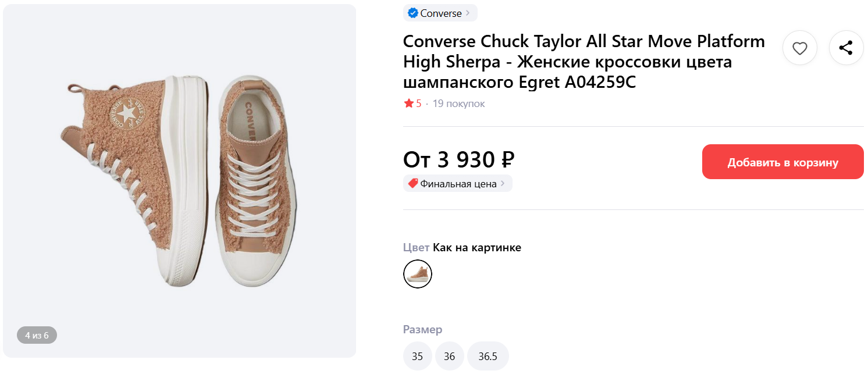868x374 pixels.
Task: Open the 19 покупок purchases text
Action: pyautogui.click(x=458, y=104)
